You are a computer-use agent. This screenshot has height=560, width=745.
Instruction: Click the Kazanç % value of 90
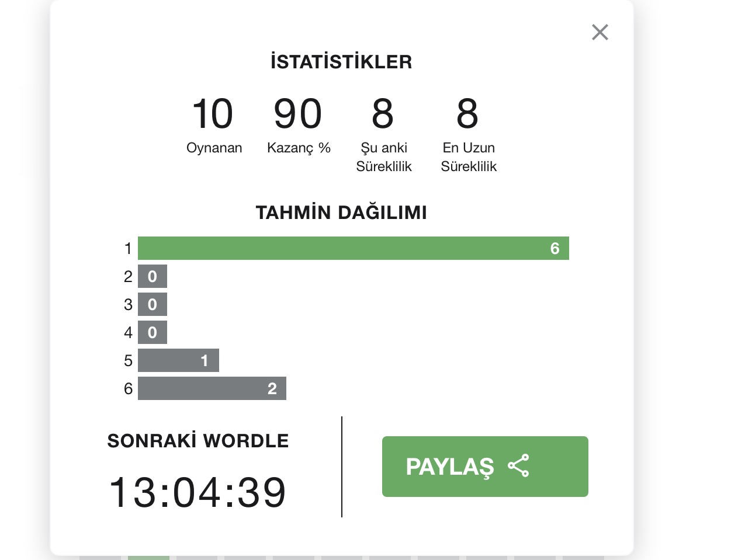click(x=298, y=113)
